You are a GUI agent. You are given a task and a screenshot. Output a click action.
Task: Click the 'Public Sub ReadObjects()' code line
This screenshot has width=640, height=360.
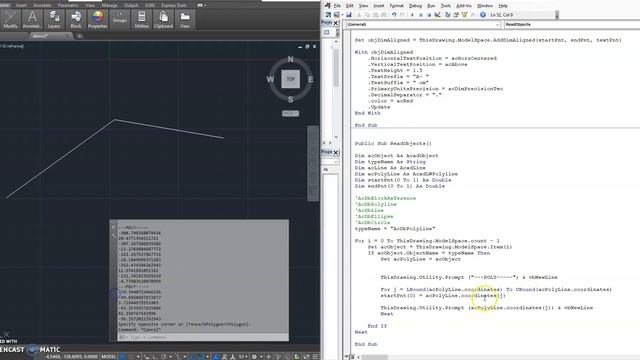[x=393, y=144]
